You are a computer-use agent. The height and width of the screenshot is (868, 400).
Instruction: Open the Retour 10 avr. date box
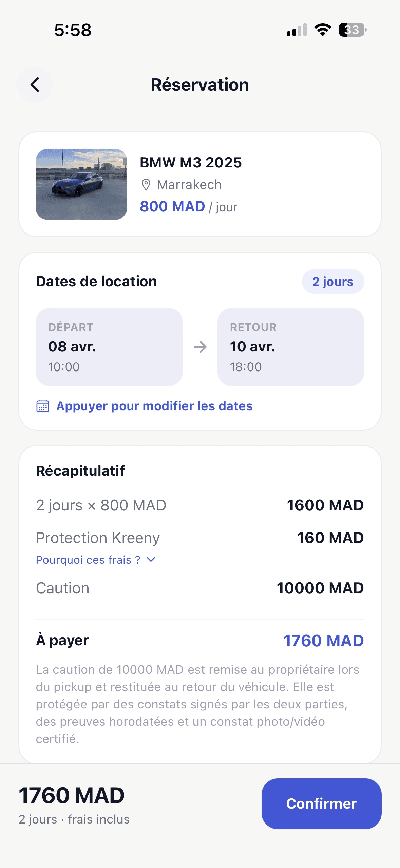coord(290,347)
